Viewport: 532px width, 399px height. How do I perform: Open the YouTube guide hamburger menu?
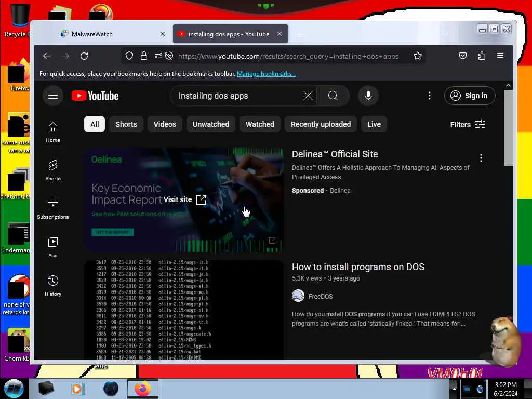coord(53,96)
